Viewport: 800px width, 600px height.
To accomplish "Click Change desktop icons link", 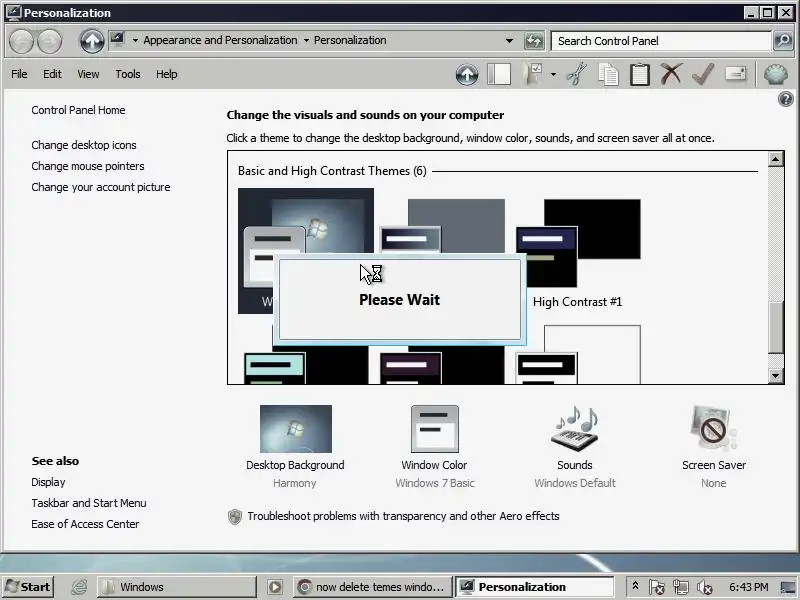I will pos(84,145).
